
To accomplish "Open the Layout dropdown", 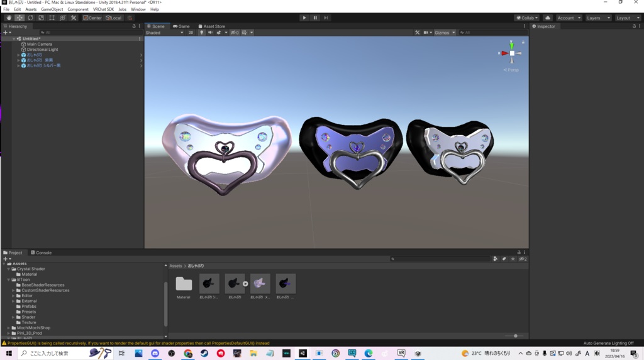I will (628, 18).
